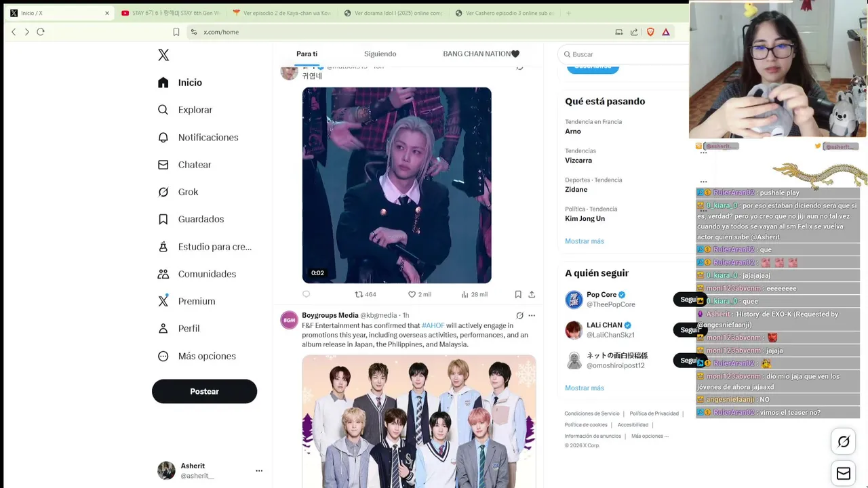
Task: Share the video post
Action: [x=532, y=294]
